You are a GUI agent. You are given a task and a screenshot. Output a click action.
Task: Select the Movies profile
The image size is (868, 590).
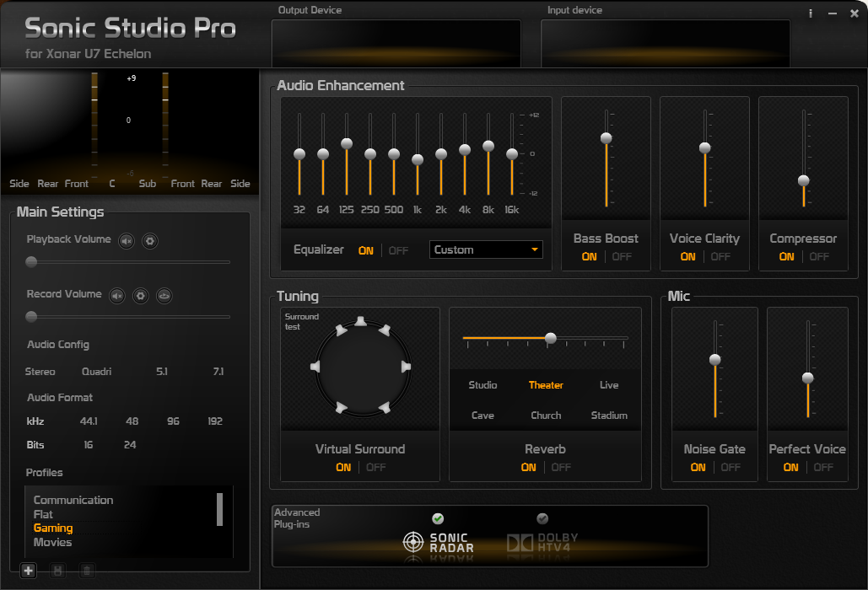click(52, 543)
